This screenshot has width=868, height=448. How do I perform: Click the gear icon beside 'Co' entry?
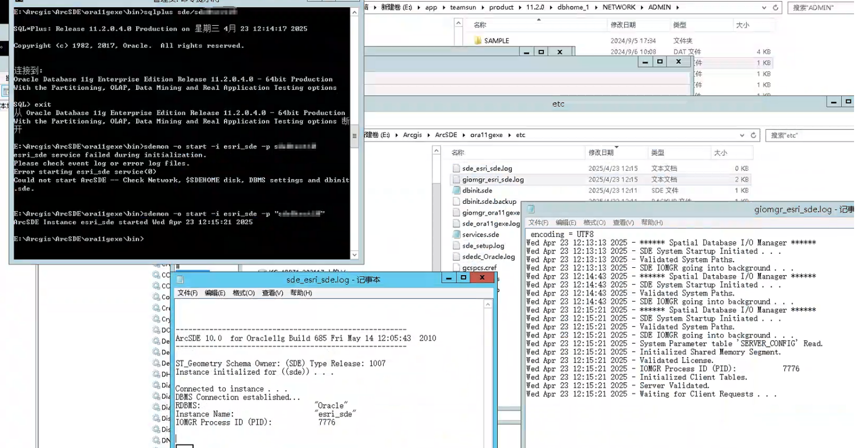[156, 297]
